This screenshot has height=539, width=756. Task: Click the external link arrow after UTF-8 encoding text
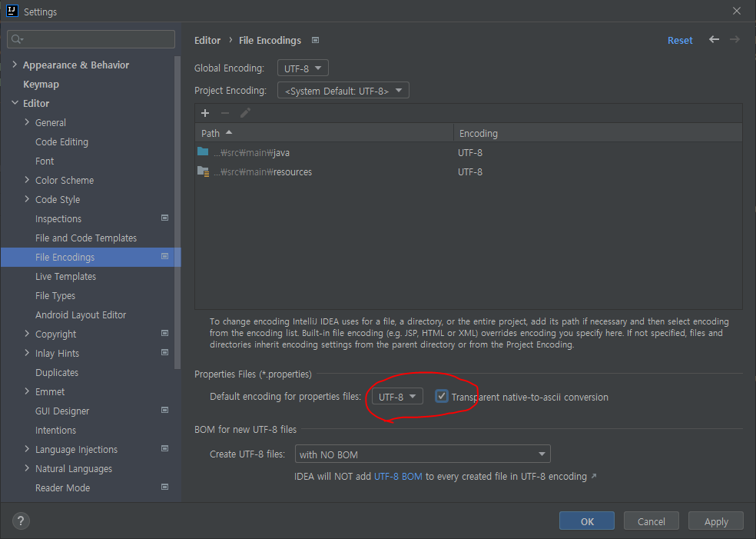[594, 476]
